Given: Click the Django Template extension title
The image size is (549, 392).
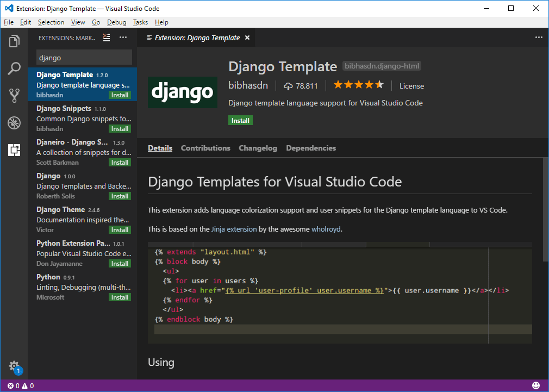Looking at the screenshot, I should 283,66.
